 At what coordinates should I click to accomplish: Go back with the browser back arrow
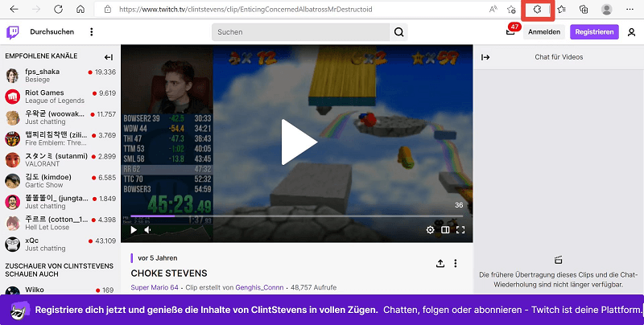[x=14, y=9]
